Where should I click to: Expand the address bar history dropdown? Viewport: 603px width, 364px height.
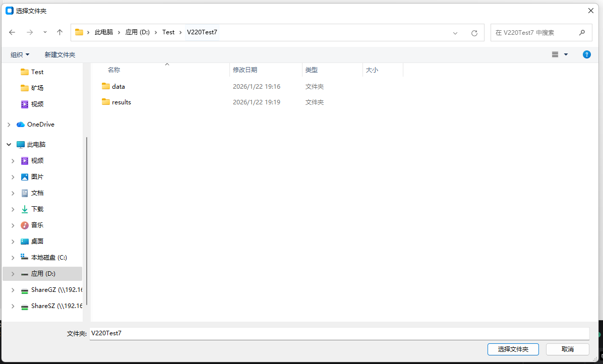pos(455,33)
